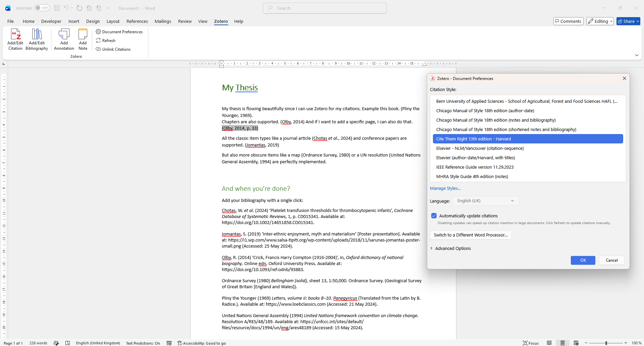This screenshot has width=644, height=346.
Task: Close the Zotero Document Preferences dialog
Action: pyautogui.click(x=625, y=78)
